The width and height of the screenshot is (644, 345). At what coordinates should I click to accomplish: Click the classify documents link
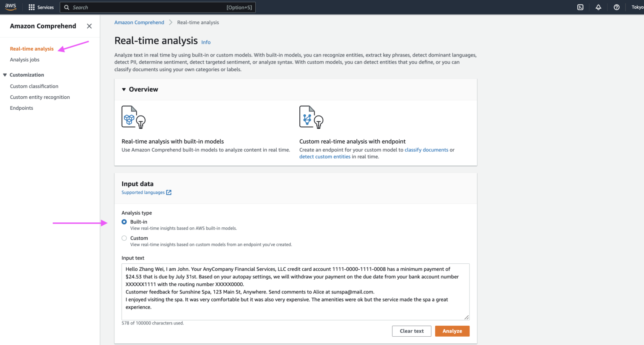(426, 149)
